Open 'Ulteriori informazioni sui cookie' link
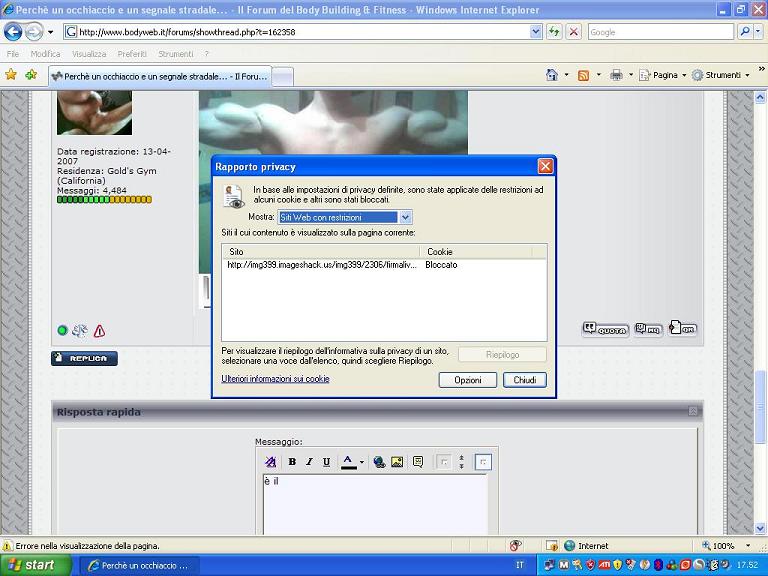 click(275, 379)
